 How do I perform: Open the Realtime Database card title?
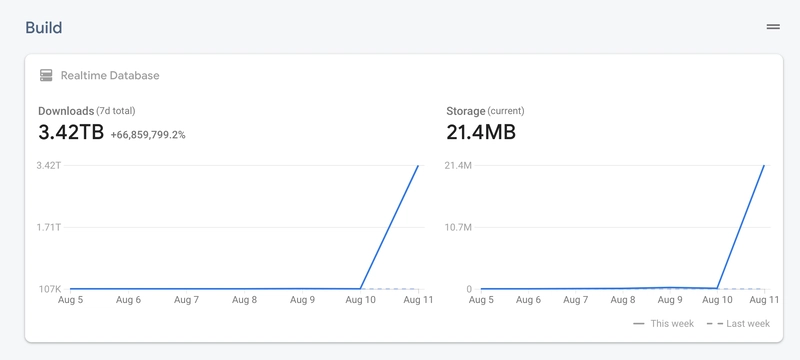click(x=110, y=75)
